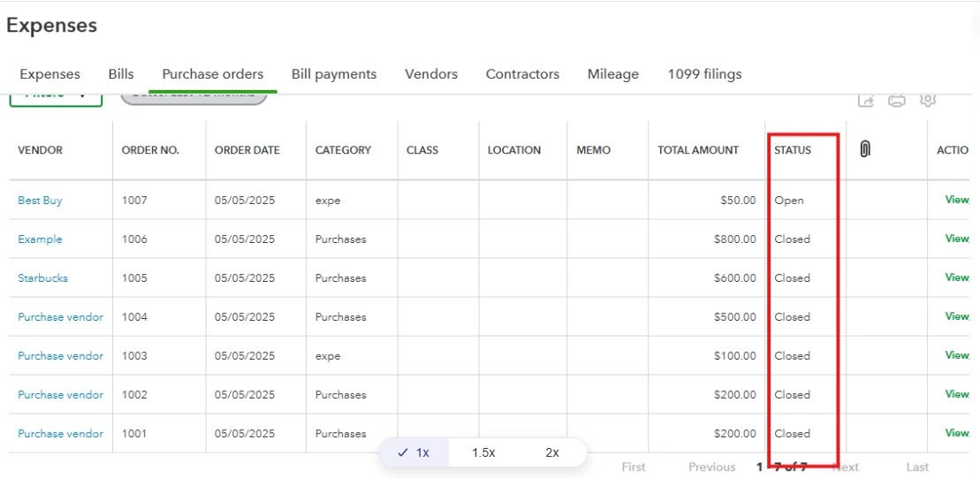Sort by the CATEGORY column header

[x=343, y=150]
